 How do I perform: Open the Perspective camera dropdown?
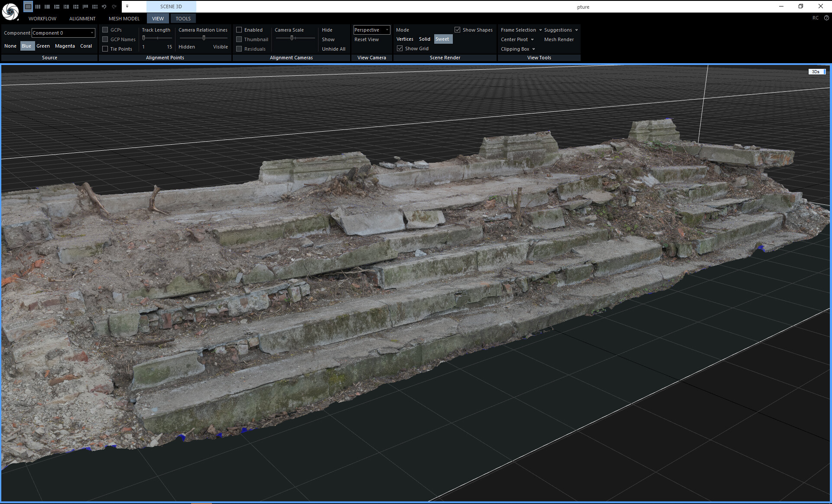(371, 30)
